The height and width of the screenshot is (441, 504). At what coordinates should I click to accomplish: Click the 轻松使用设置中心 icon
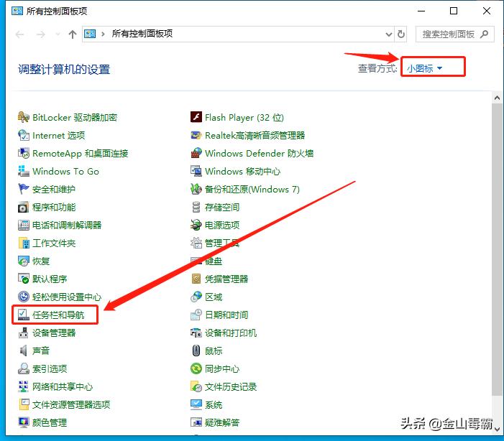click(x=24, y=297)
